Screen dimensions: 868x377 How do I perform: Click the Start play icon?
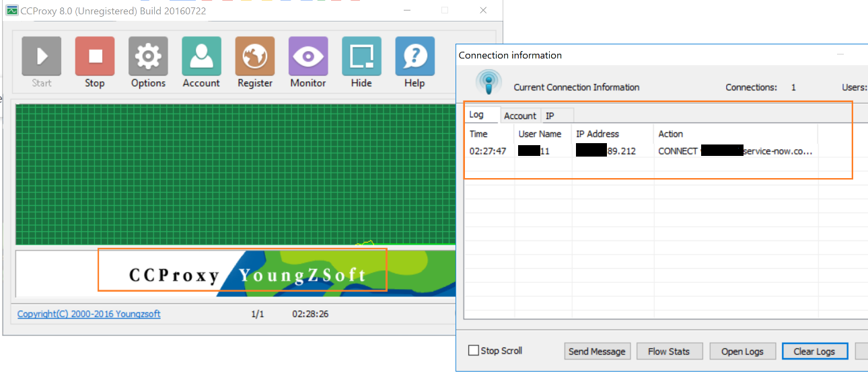click(x=42, y=56)
